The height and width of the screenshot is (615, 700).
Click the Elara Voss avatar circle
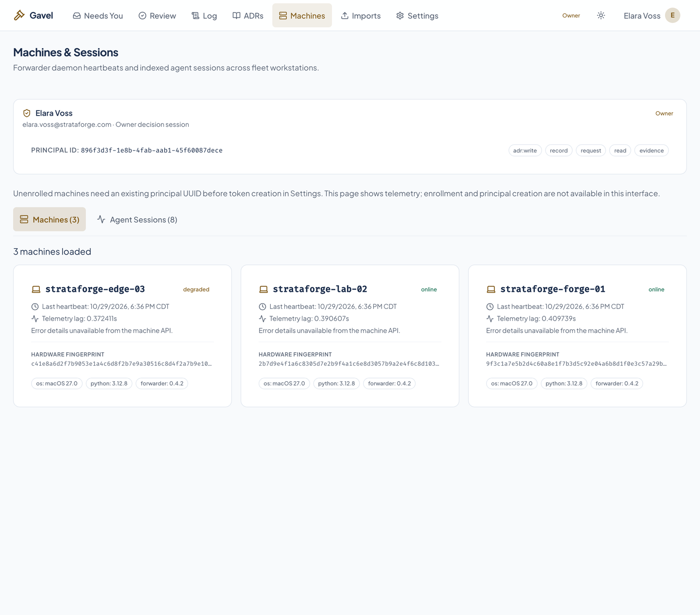pyautogui.click(x=672, y=16)
